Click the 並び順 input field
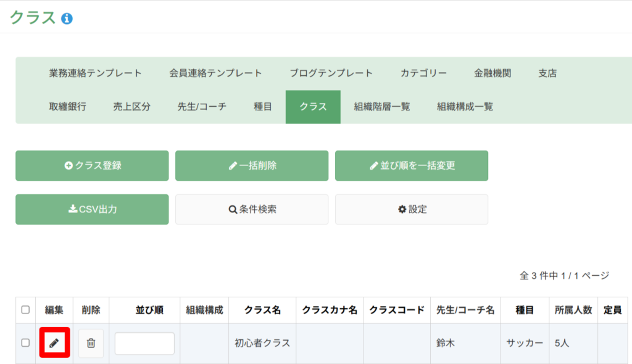 144,343
